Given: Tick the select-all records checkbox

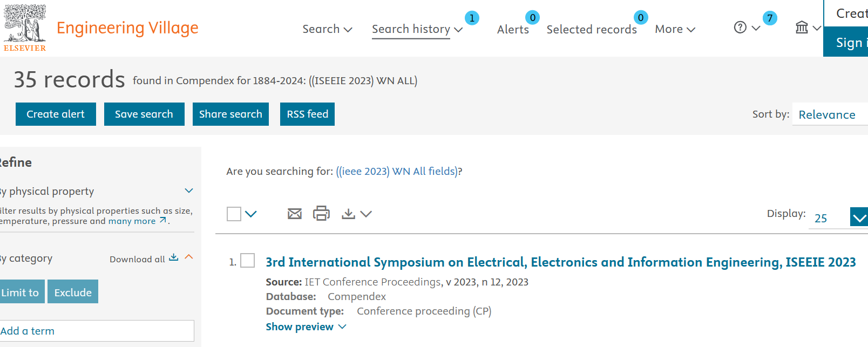Looking at the screenshot, I should tap(234, 214).
